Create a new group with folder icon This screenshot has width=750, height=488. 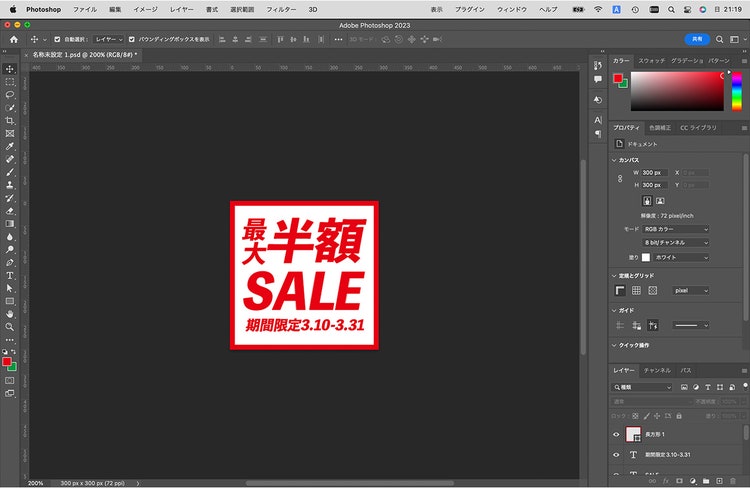706,481
